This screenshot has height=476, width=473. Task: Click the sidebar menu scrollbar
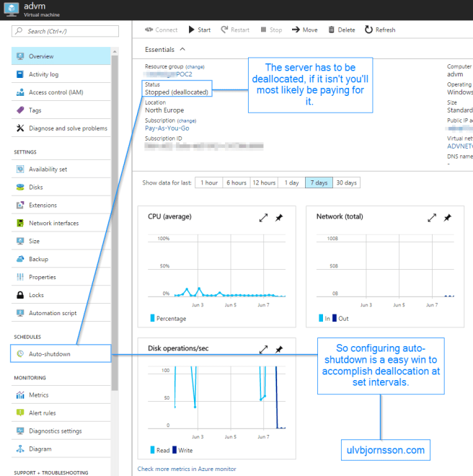tap(115, 219)
